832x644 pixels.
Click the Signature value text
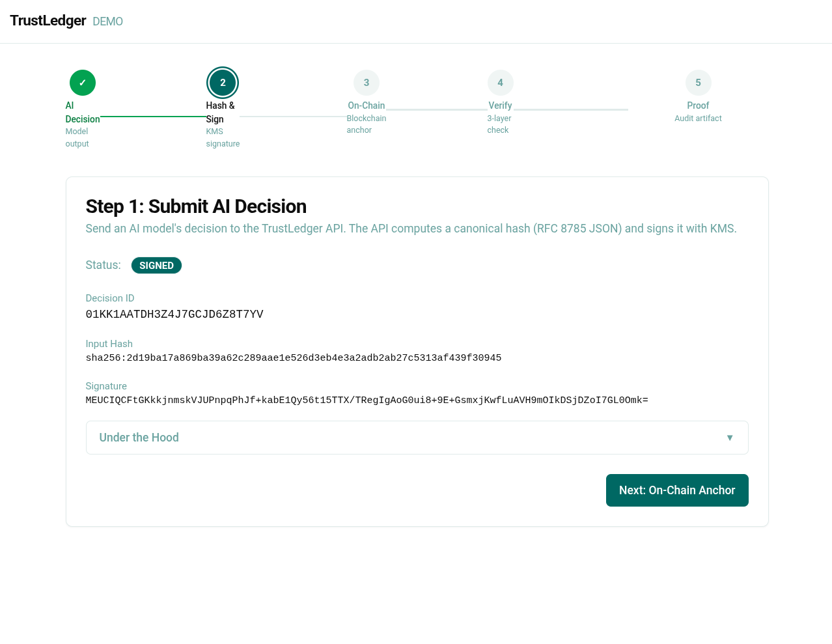pyautogui.click(x=367, y=400)
